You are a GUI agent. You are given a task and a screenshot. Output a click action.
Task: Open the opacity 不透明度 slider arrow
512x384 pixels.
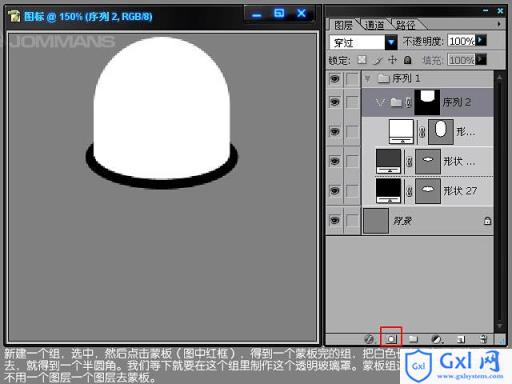tap(480, 40)
